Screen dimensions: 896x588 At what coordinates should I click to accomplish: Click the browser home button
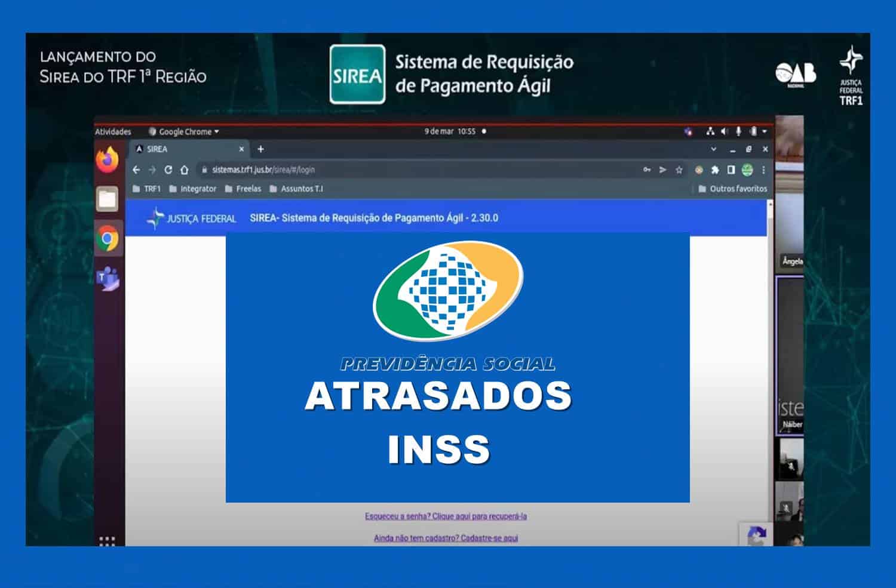tap(185, 170)
